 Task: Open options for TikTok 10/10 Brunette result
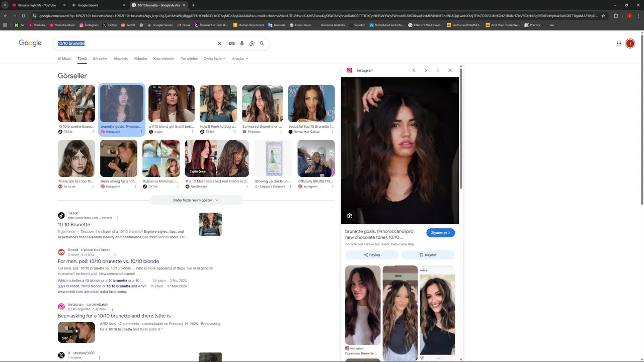coord(117,218)
